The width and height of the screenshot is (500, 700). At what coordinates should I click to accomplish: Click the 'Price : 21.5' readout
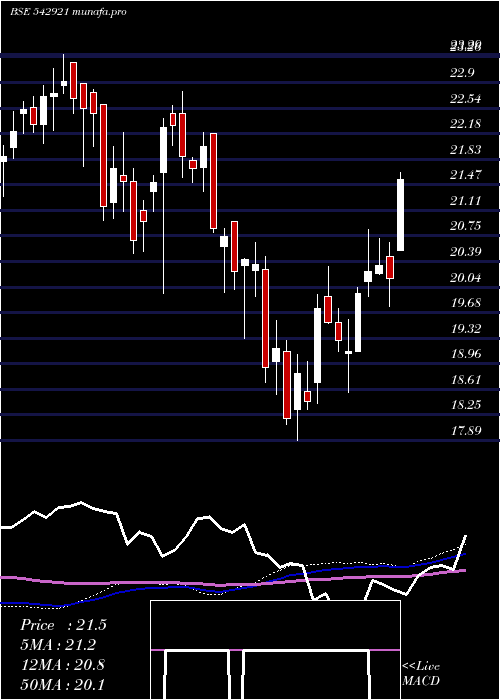pyautogui.click(x=63, y=625)
